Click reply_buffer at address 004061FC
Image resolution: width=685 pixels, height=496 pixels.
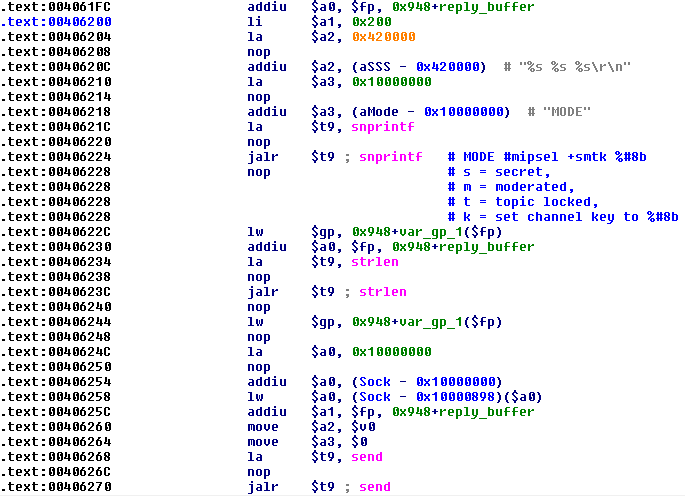coord(486,7)
